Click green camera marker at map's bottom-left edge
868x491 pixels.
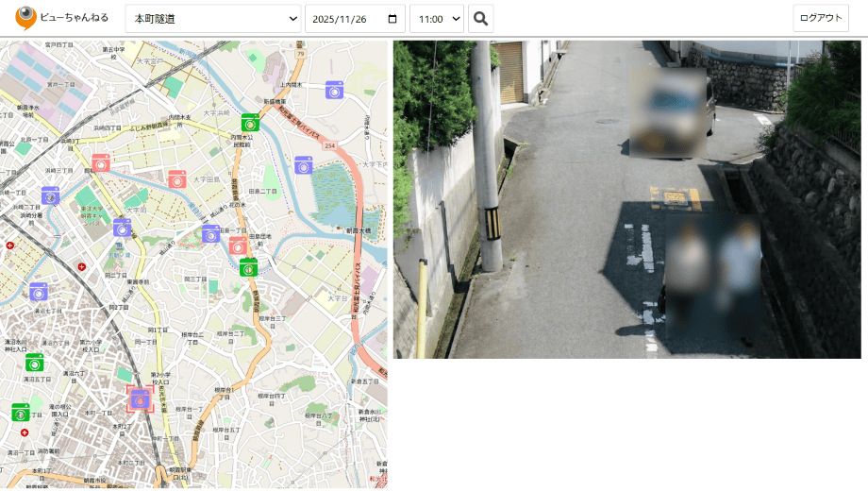21,413
